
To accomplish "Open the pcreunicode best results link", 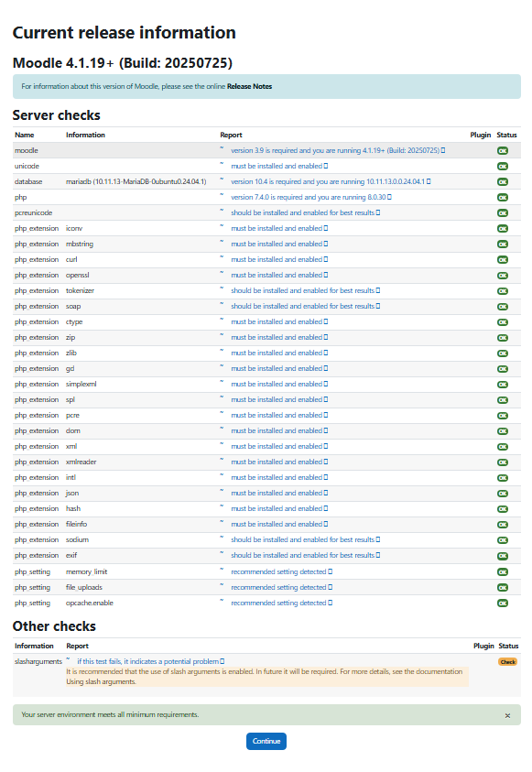I will pyautogui.click(x=305, y=213).
